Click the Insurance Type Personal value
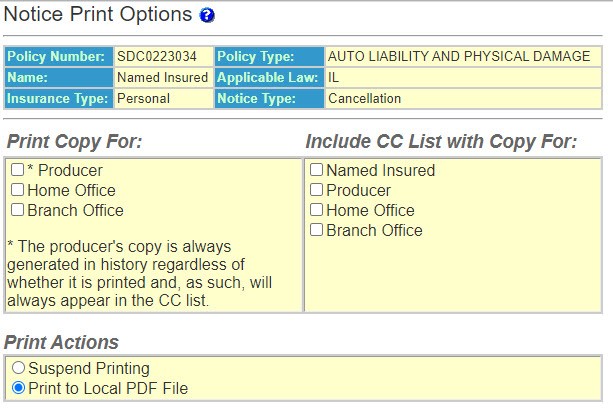Viewport: 613px width, 413px height. (143, 98)
